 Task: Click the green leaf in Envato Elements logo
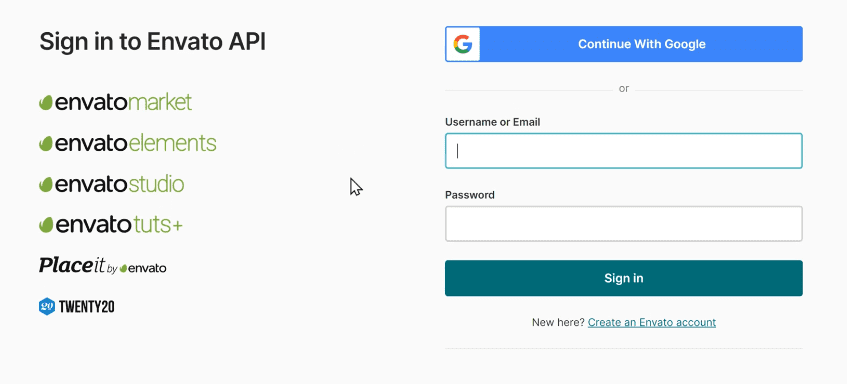tap(46, 144)
